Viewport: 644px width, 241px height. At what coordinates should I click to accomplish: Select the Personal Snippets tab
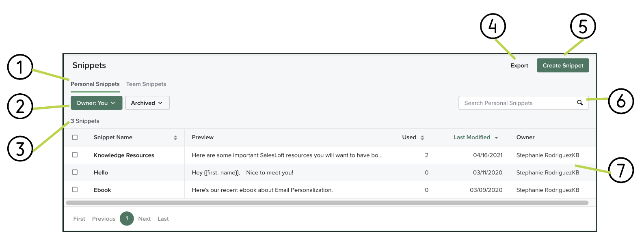point(95,84)
